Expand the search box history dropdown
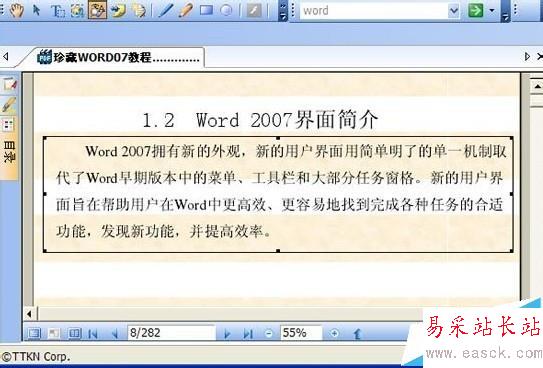This screenshot has width=543, height=368. coord(453,11)
